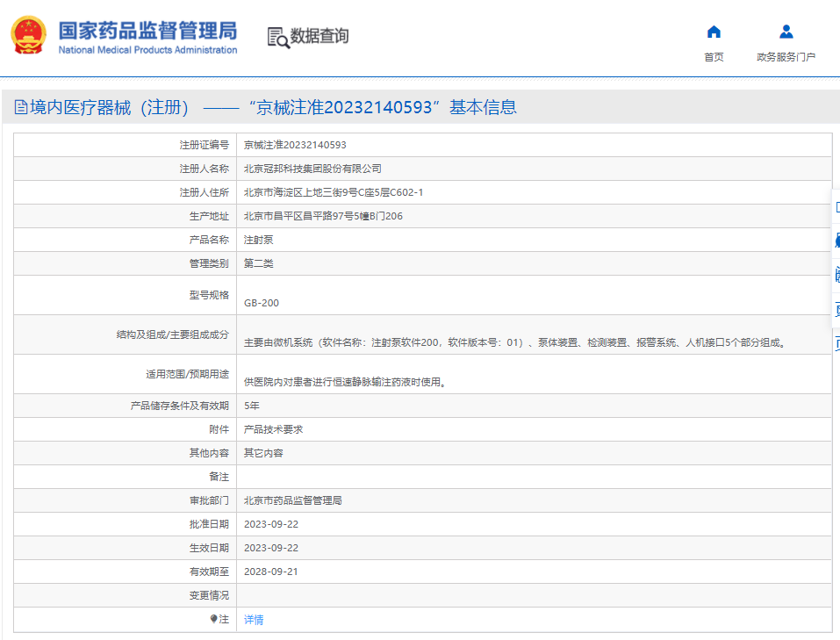Click the 生产地址 label

point(209,216)
